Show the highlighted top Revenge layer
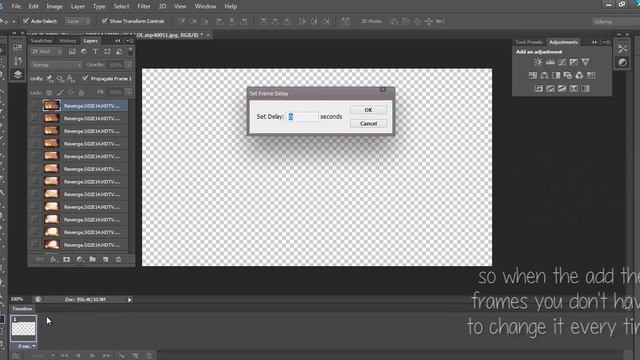This screenshot has height=360, width=640. [x=34, y=106]
